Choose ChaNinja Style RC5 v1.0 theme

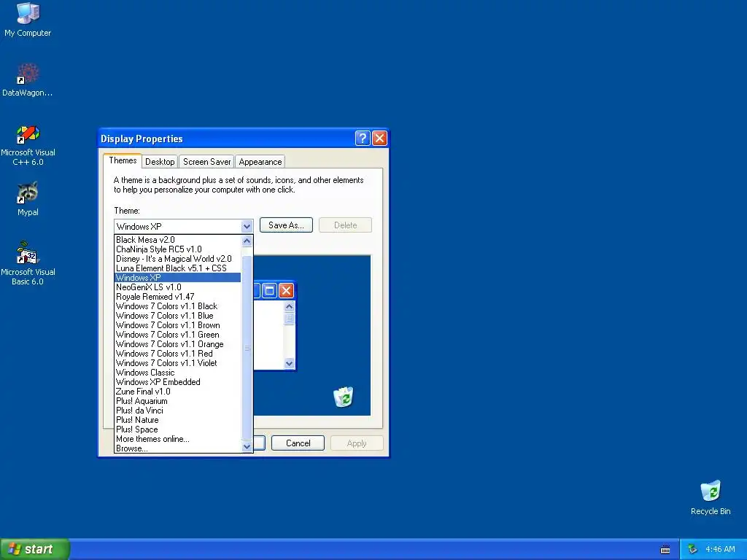178,249
